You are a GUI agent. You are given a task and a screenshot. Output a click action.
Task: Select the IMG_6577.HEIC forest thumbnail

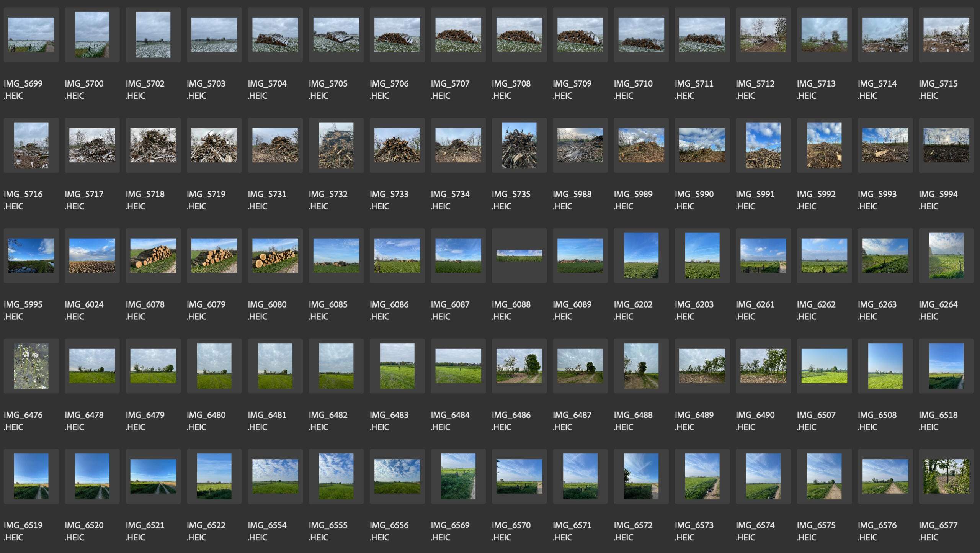(x=946, y=476)
